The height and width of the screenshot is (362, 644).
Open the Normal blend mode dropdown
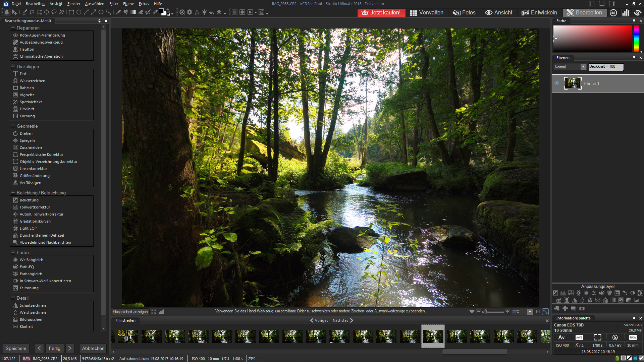[x=583, y=67]
